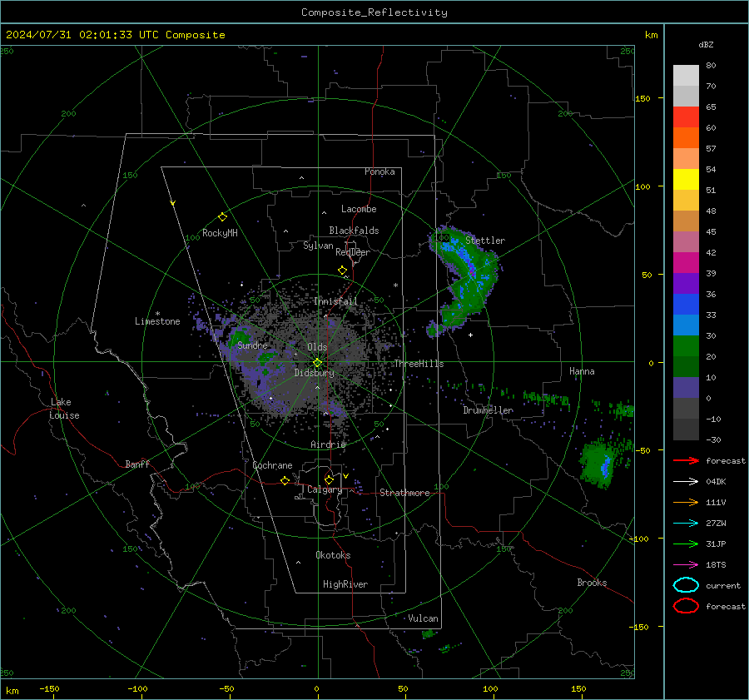This screenshot has height=700, width=749.
Task: Click the red 'forecast' ellipse in legend
Action: coord(686,606)
